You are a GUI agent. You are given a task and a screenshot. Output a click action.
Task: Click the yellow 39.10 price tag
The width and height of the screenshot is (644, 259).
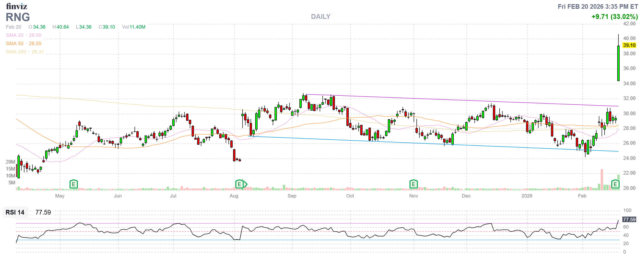629,45
